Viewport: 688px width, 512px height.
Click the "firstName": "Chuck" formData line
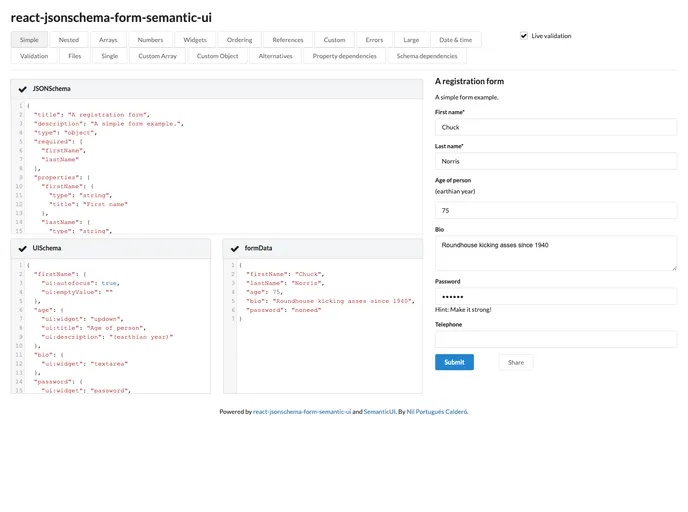285,274
